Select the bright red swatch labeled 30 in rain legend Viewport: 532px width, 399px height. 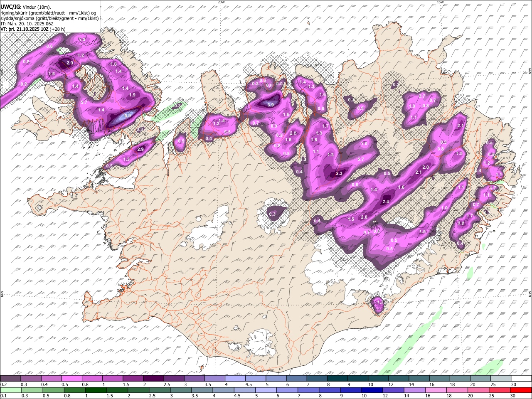tap(522, 390)
